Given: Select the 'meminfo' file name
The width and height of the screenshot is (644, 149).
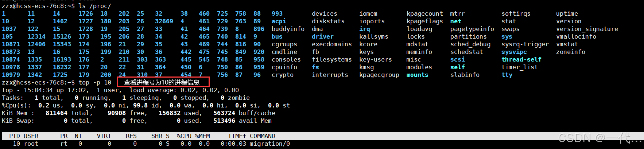Looking at the screenshot, I should pyautogui.click(x=419, y=52).
